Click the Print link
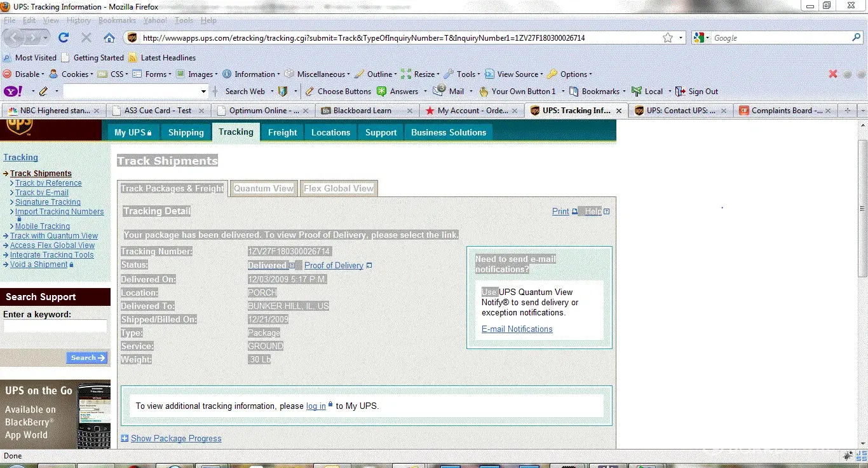Screen dimensions: 868x468 click(x=560, y=212)
